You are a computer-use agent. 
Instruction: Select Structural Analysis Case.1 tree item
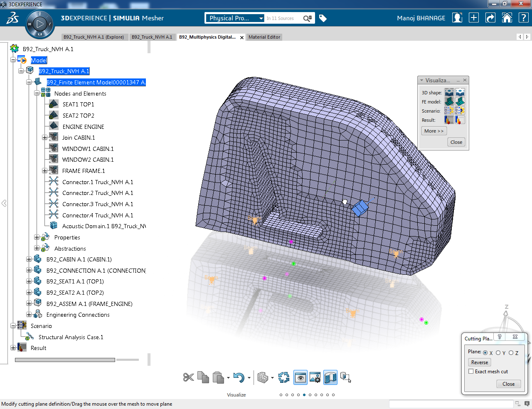[x=71, y=337]
